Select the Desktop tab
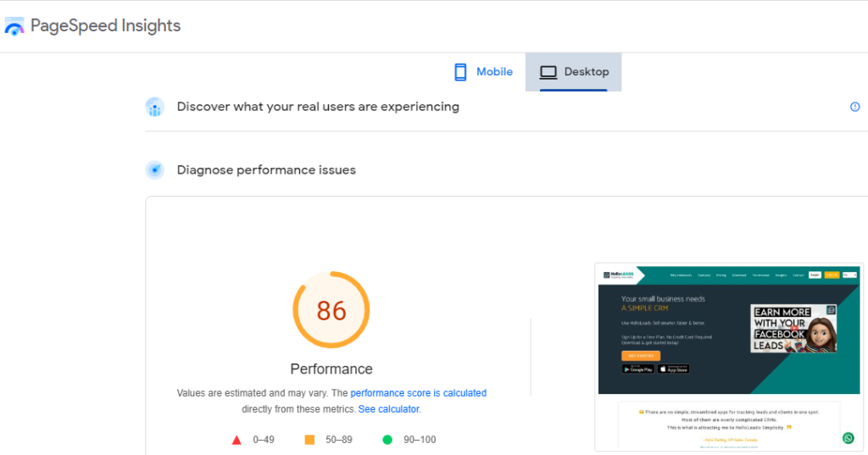868x455 pixels. (x=574, y=72)
